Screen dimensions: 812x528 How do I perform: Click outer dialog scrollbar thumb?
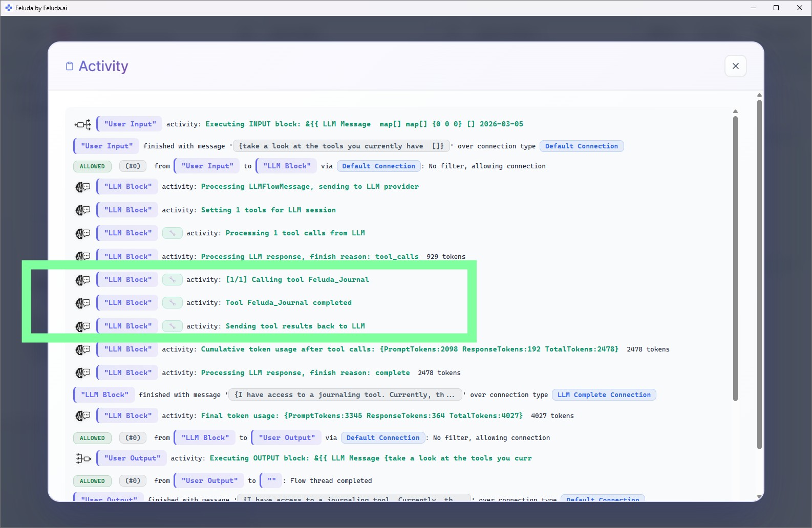coord(759,275)
